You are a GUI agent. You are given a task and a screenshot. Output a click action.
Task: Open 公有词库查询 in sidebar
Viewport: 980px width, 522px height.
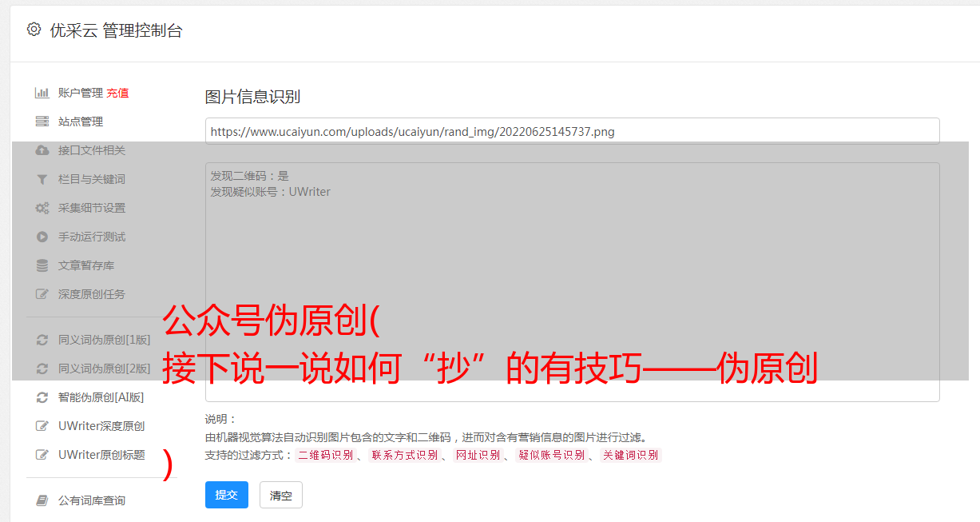coord(92,500)
